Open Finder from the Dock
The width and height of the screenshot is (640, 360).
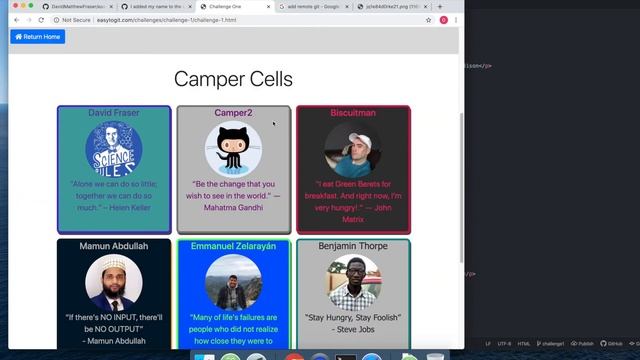pos(204,357)
